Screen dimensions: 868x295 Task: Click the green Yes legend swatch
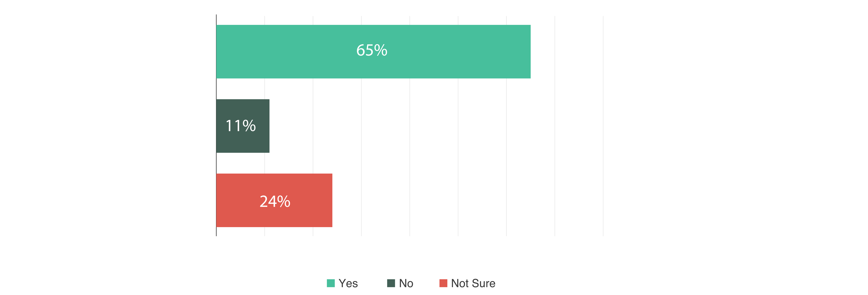[331, 283]
